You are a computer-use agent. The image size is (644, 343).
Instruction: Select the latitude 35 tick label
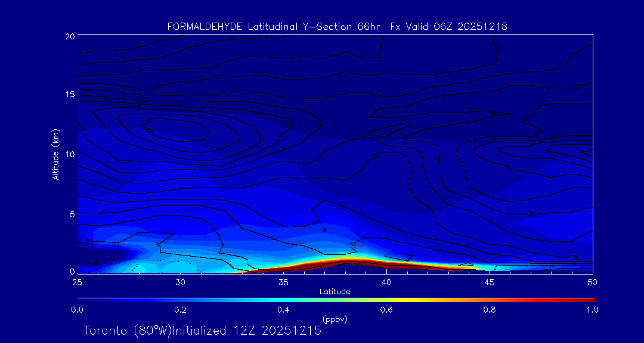tap(283, 282)
